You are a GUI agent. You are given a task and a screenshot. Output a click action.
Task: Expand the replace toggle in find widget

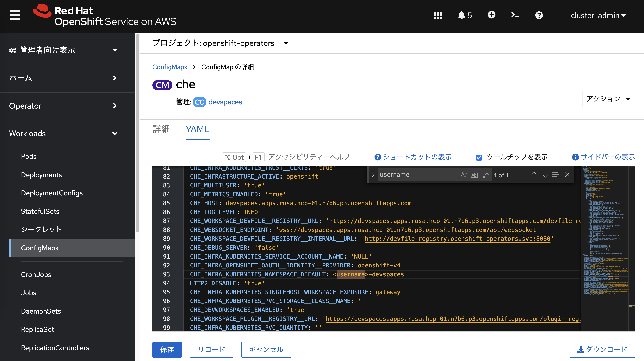pyautogui.click(x=373, y=175)
